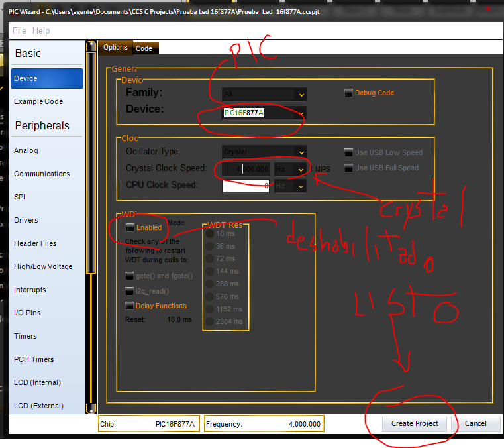
Task: Toggle the Debug Code checkbox
Action: (348, 93)
